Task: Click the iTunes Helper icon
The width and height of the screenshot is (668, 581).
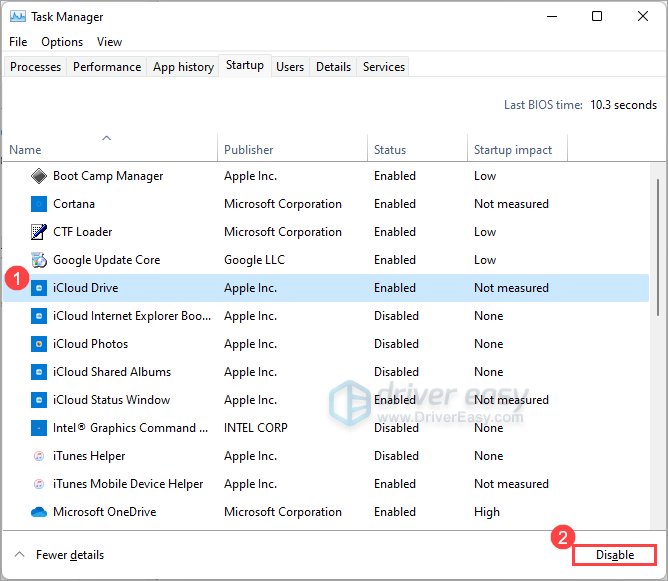Action: (39, 456)
